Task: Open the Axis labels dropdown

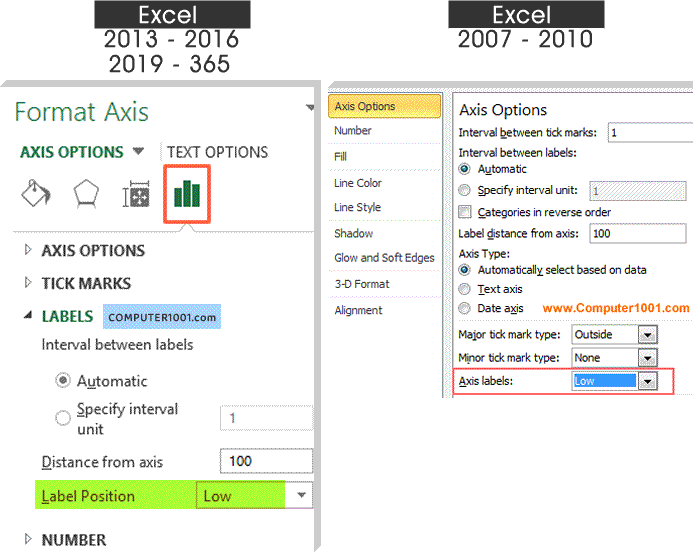Action: click(x=647, y=381)
